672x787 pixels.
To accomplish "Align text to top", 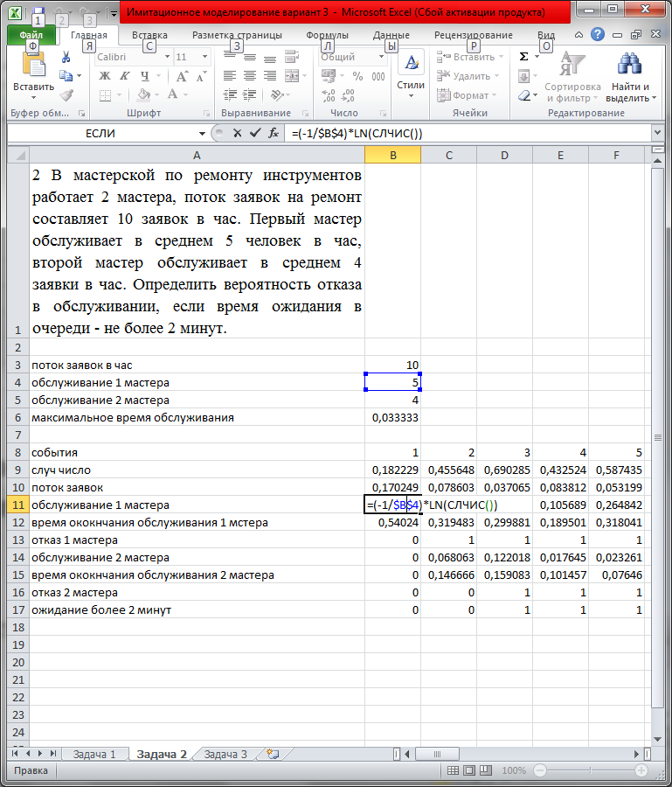I will pos(230,57).
